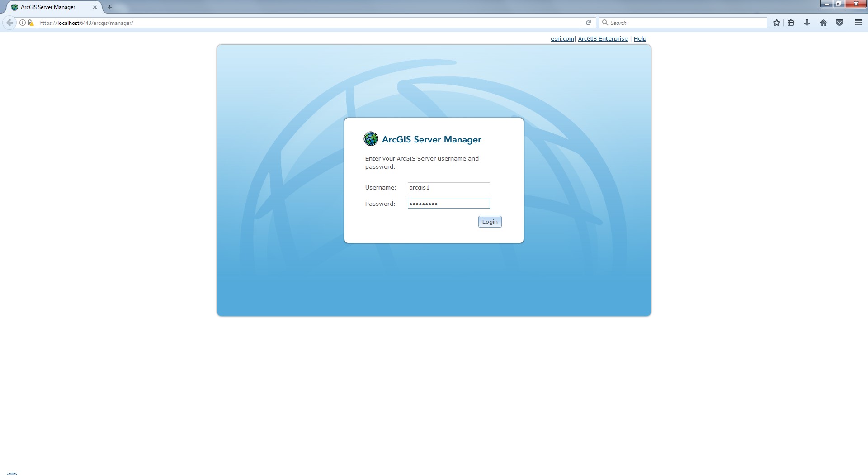The image size is (868, 475).
Task: Open the esri.com link
Action: point(562,39)
